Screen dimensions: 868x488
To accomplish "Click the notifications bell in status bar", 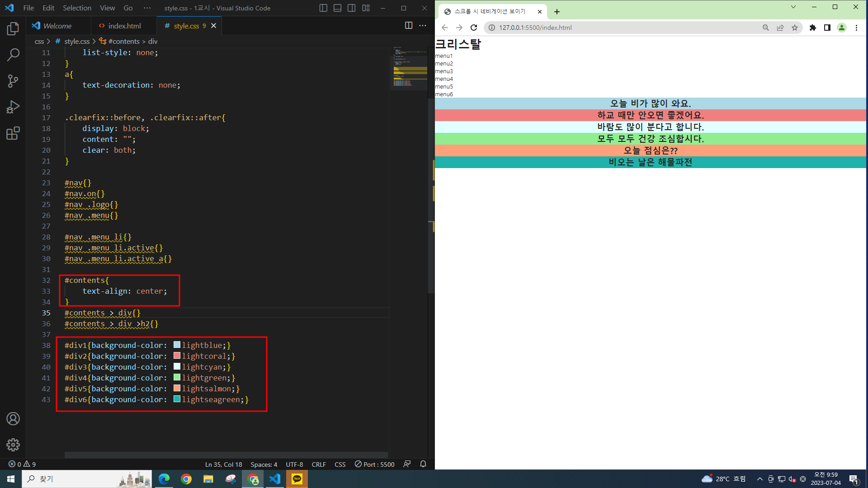I will pyautogui.click(x=423, y=464).
